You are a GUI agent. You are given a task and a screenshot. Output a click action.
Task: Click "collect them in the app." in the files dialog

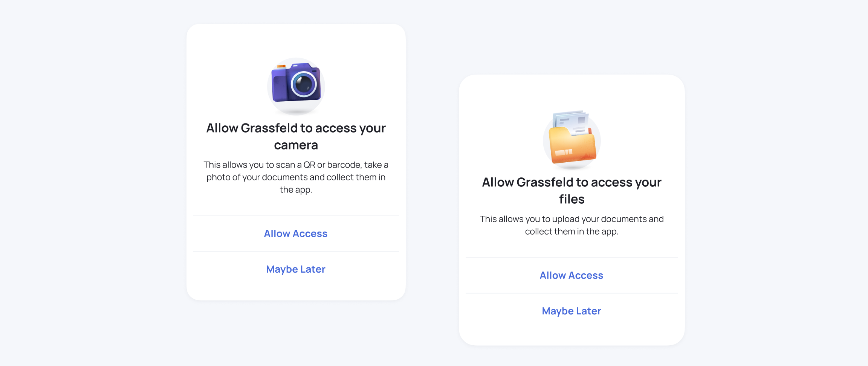pos(572,232)
